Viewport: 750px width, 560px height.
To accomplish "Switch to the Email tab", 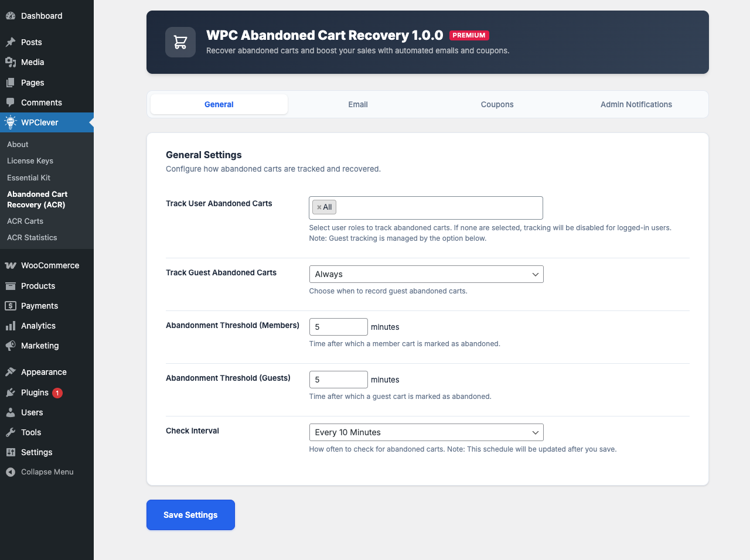I will click(358, 104).
